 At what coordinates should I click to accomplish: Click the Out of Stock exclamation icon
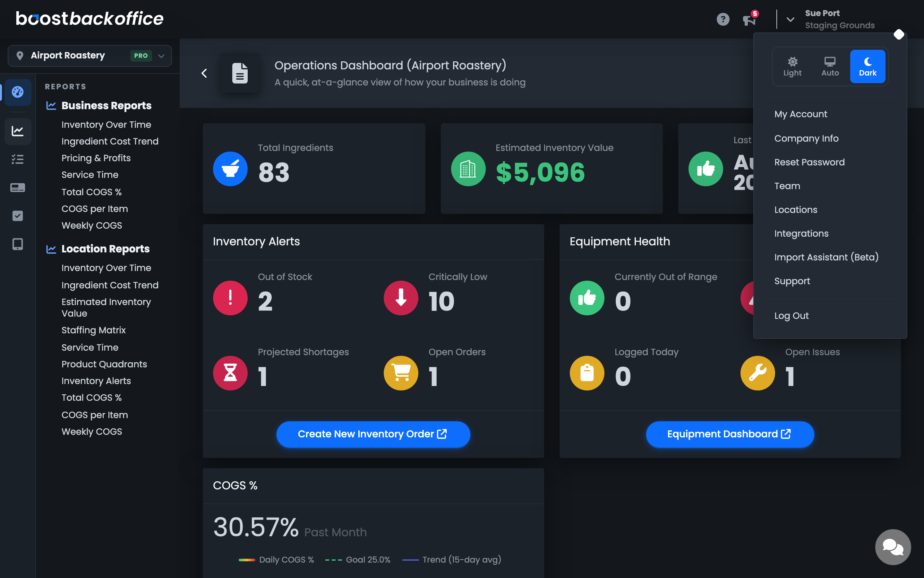[230, 298]
